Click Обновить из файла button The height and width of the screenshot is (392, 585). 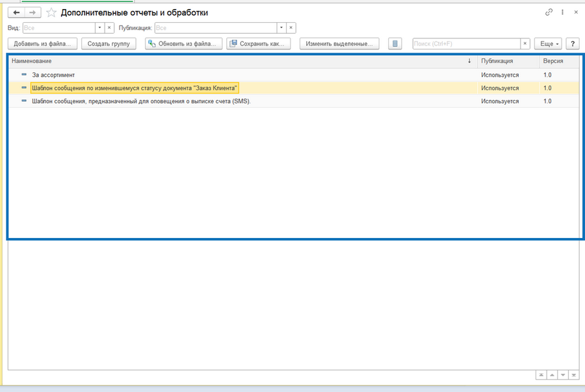pyautogui.click(x=183, y=44)
